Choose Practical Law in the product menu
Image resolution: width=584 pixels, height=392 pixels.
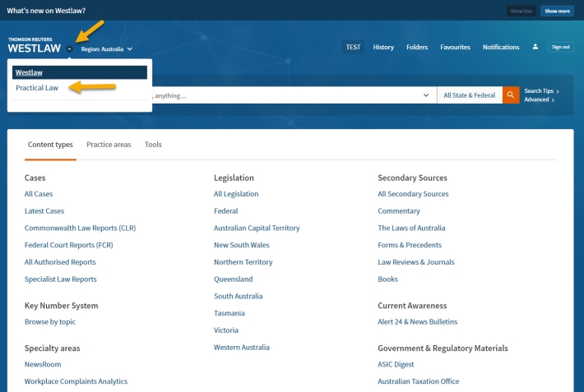(x=37, y=88)
